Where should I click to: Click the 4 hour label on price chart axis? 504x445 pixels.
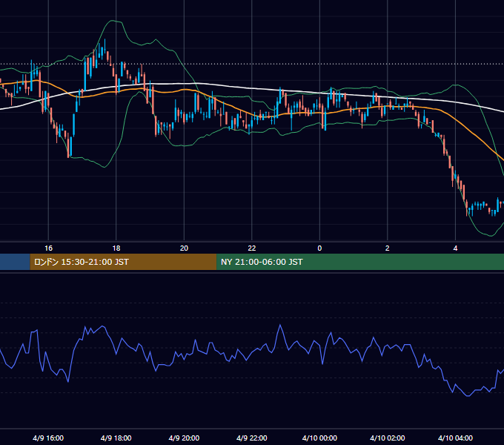(x=455, y=248)
